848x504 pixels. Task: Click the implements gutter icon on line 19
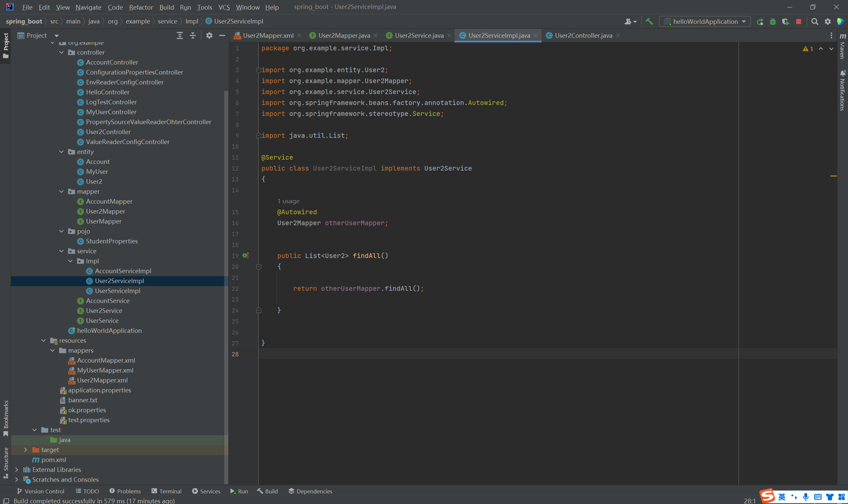click(246, 255)
